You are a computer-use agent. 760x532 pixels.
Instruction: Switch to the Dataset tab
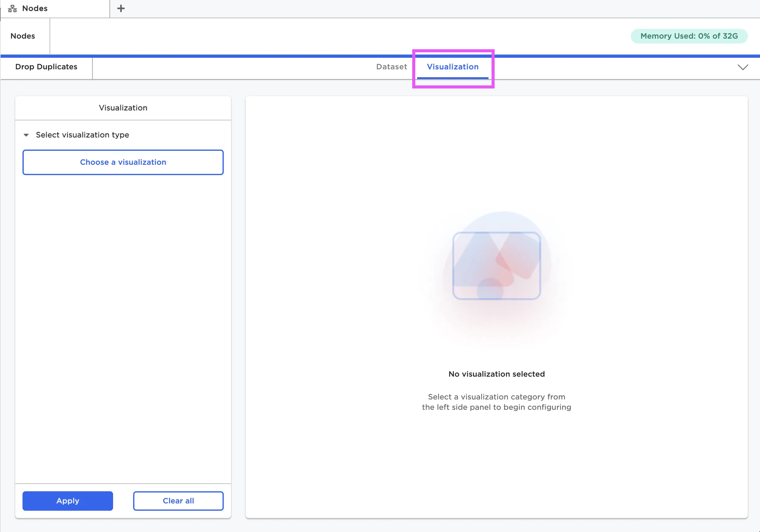pyautogui.click(x=391, y=67)
